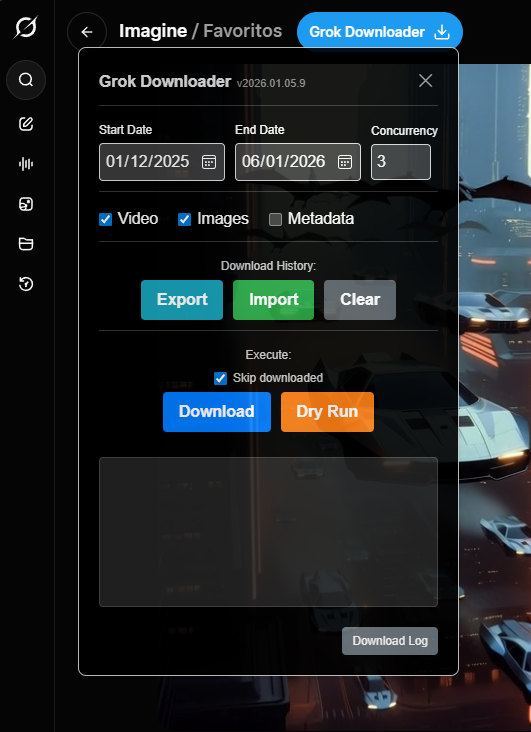Open the Start Date calendar picker

[x=209, y=162]
